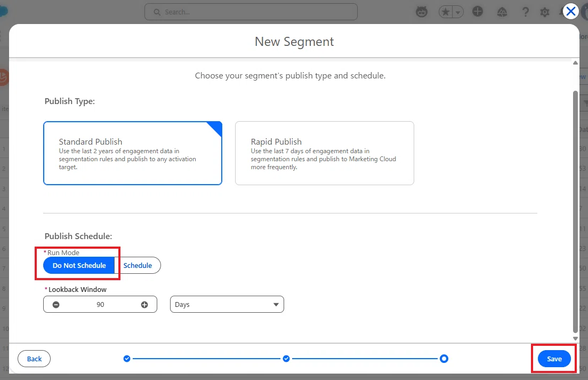The image size is (588, 380).
Task: Open the Days unit dropdown
Action: [227, 305]
